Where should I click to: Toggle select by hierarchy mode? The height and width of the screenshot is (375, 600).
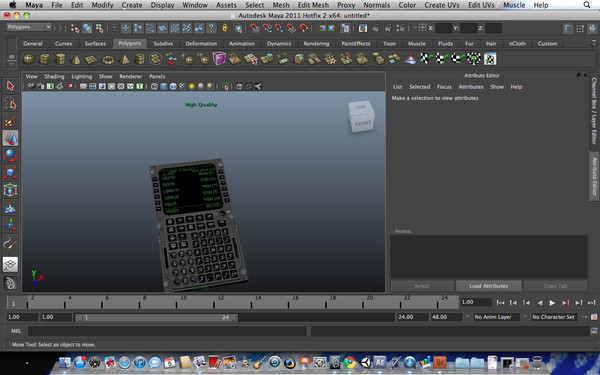[x=75, y=28]
